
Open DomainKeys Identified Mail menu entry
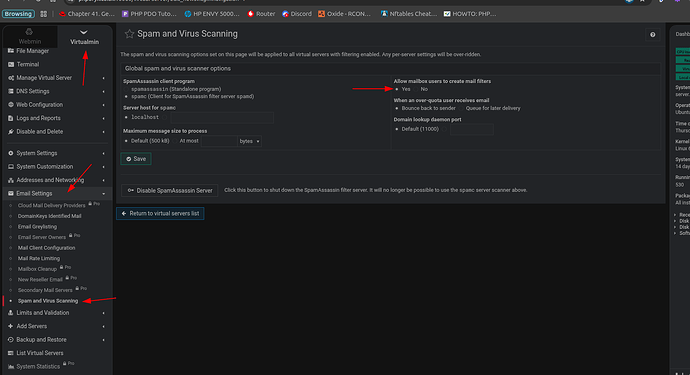click(x=49, y=216)
